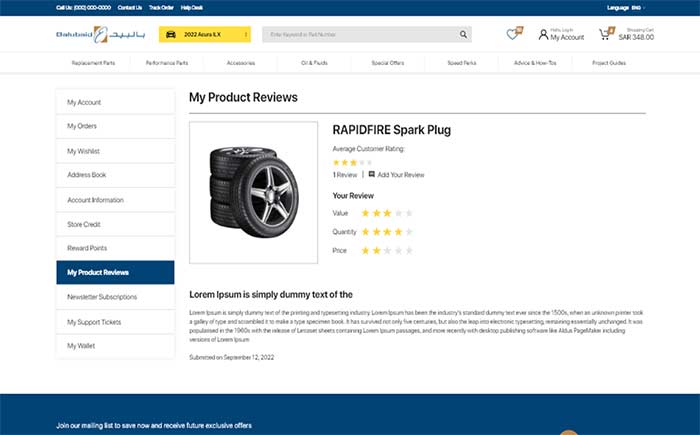
Task: Click the tire product thumbnail image
Action: click(254, 192)
